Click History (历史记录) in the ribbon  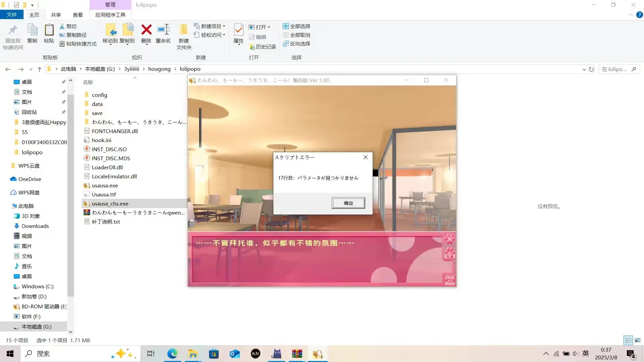(263, 47)
